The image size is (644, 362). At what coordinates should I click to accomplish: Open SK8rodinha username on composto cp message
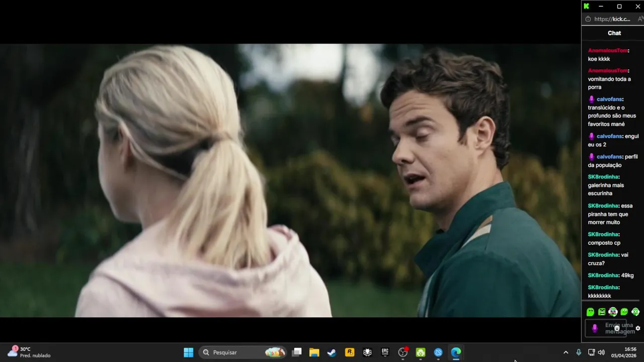pyautogui.click(x=603, y=234)
